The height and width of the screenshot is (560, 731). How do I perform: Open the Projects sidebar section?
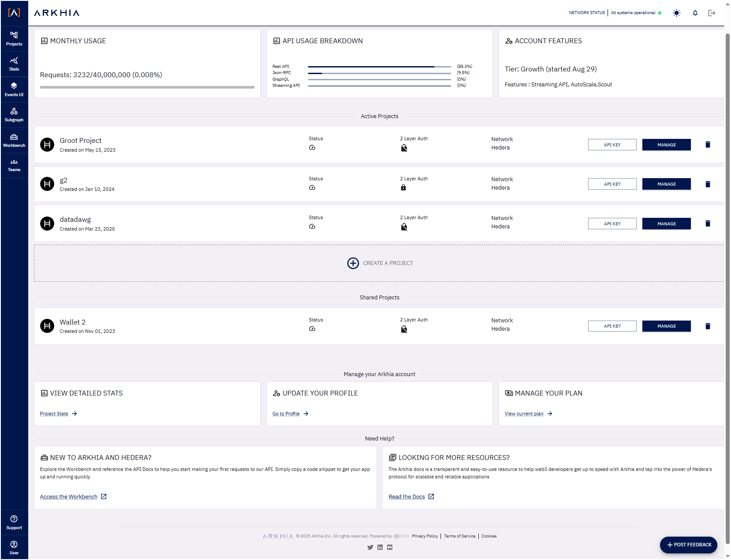(x=14, y=39)
